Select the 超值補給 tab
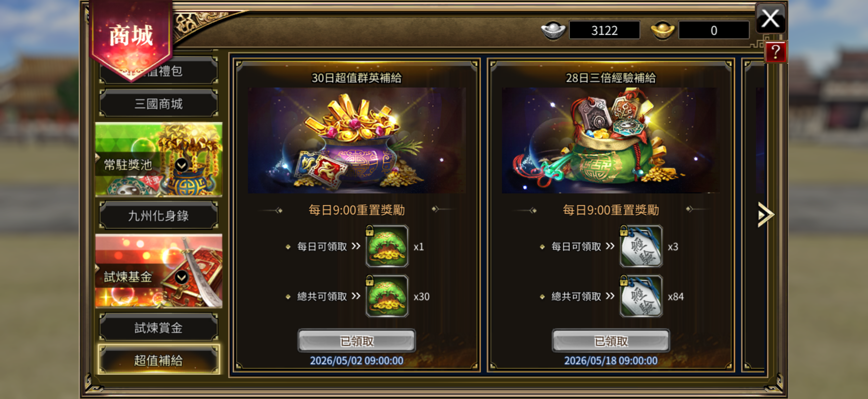This screenshot has width=868, height=399. point(159,360)
